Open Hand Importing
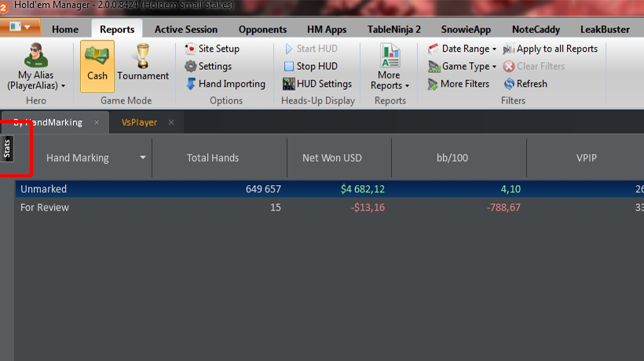 pos(225,84)
